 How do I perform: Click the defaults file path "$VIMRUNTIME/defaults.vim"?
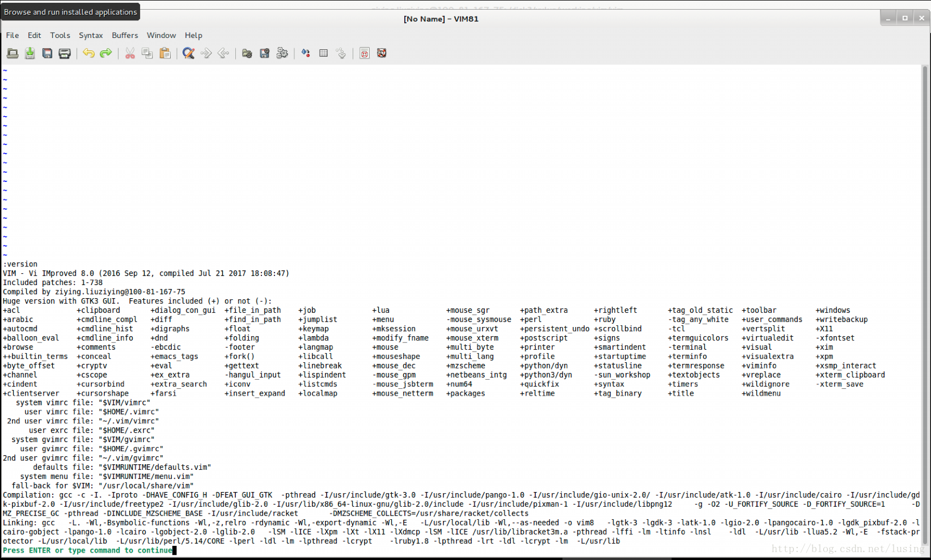(155, 467)
